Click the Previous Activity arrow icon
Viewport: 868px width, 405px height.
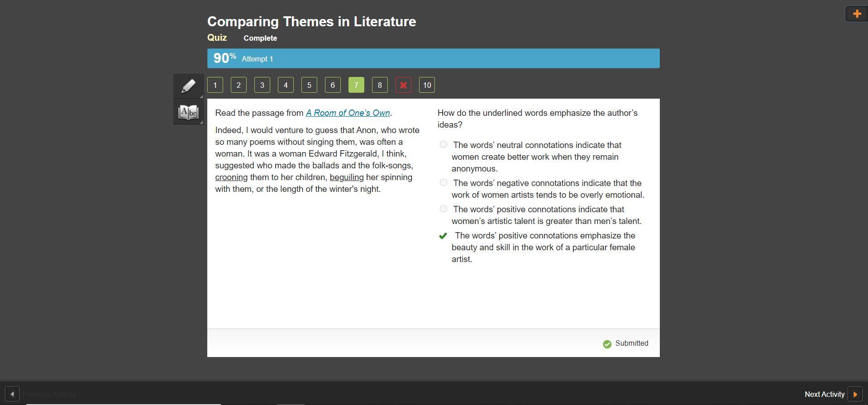(12, 394)
